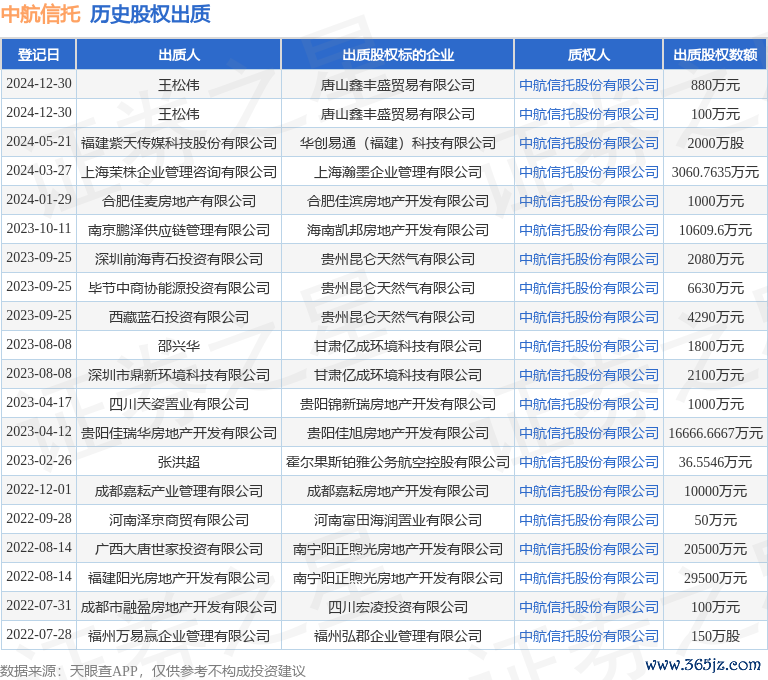The height and width of the screenshot is (680, 768).
Task: Click the 出质股权标的企业 column header
Action: pyautogui.click(x=398, y=54)
